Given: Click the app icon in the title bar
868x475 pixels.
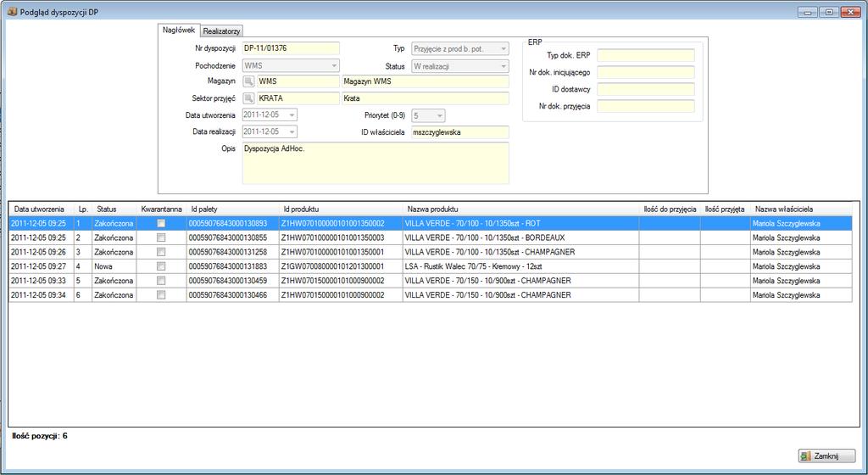Looking at the screenshot, I should point(12,12).
